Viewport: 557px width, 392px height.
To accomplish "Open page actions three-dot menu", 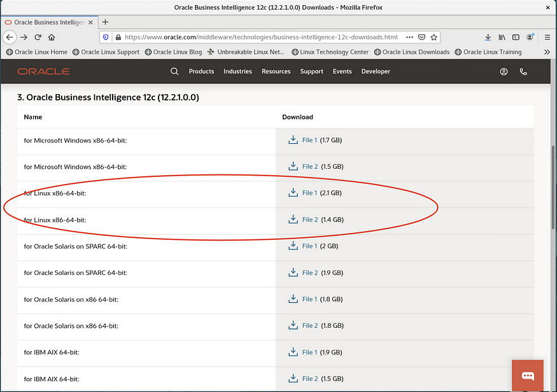I will (409, 38).
